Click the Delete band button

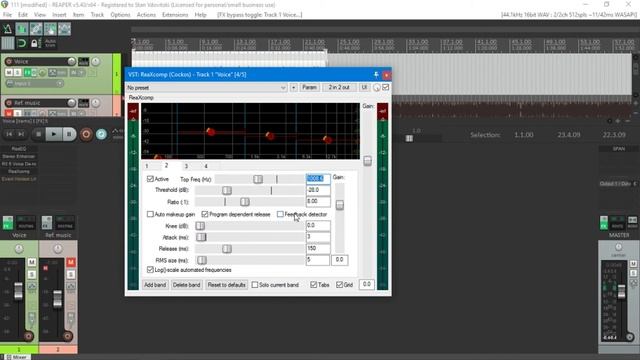pyautogui.click(x=186, y=285)
